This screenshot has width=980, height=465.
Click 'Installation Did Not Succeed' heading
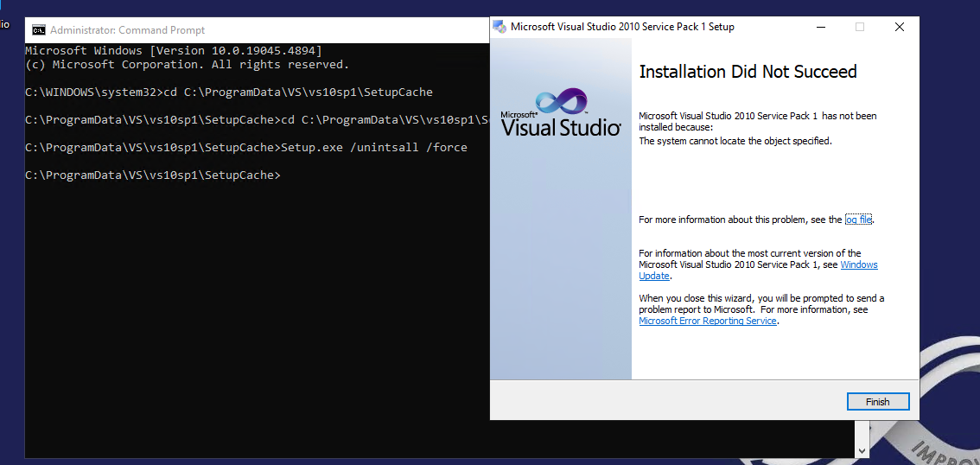[x=748, y=72]
